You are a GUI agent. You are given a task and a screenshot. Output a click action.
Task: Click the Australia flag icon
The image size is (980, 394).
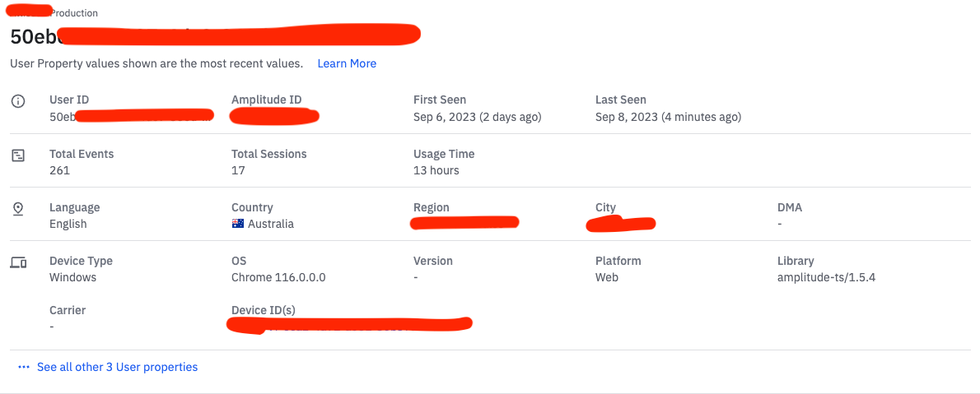point(237,224)
